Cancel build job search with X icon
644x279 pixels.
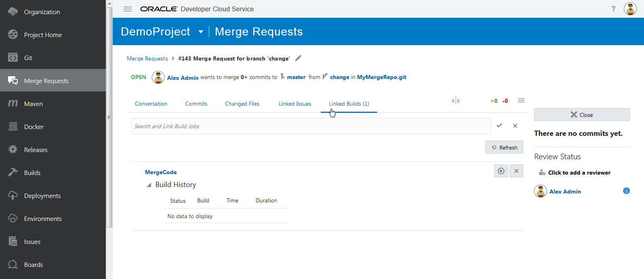515,126
